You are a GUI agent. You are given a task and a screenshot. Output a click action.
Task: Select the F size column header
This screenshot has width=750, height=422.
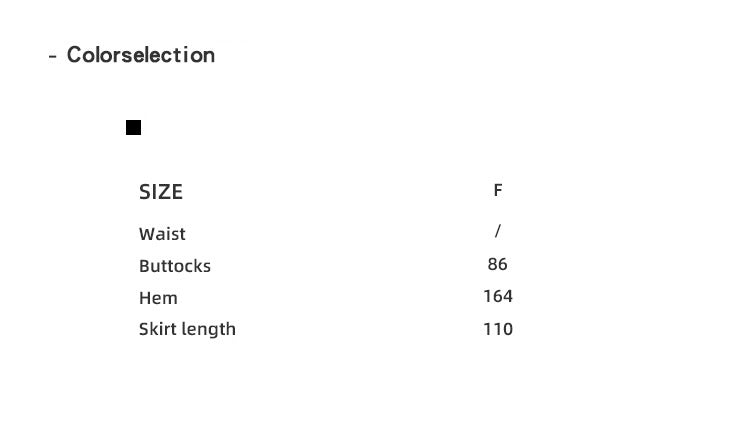point(498,190)
